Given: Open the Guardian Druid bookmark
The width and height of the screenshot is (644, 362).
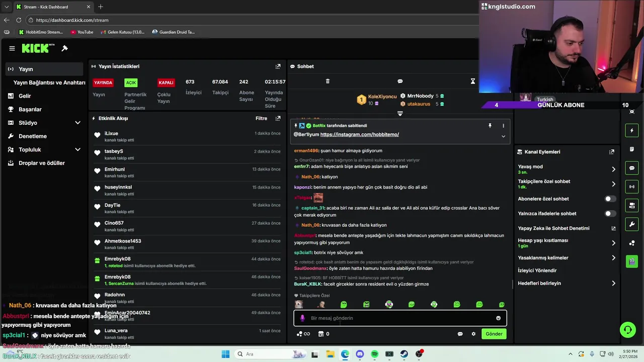Looking at the screenshot, I should click(x=173, y=32).
